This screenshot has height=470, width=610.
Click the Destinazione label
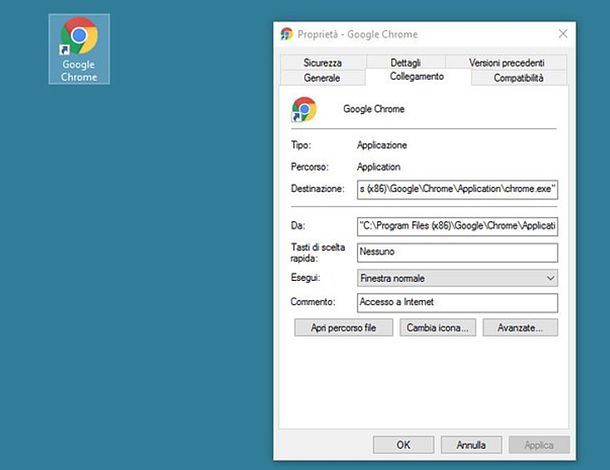[317, 189]
